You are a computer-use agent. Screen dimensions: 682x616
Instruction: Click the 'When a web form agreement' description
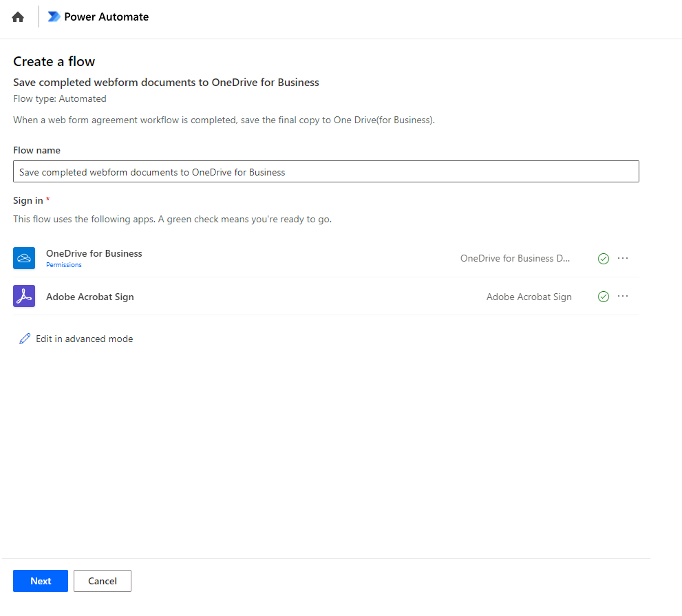pyautogui.click(x=224, y=120)
